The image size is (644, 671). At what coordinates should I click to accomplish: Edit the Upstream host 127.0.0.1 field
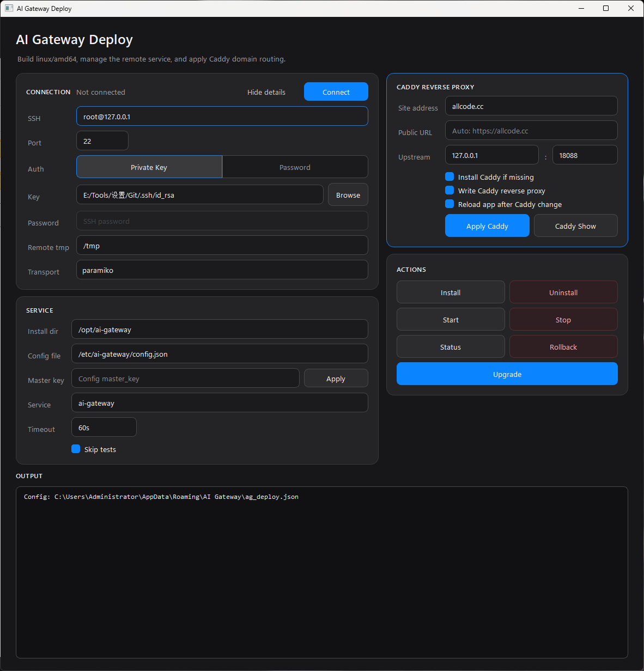click(492, 155)
